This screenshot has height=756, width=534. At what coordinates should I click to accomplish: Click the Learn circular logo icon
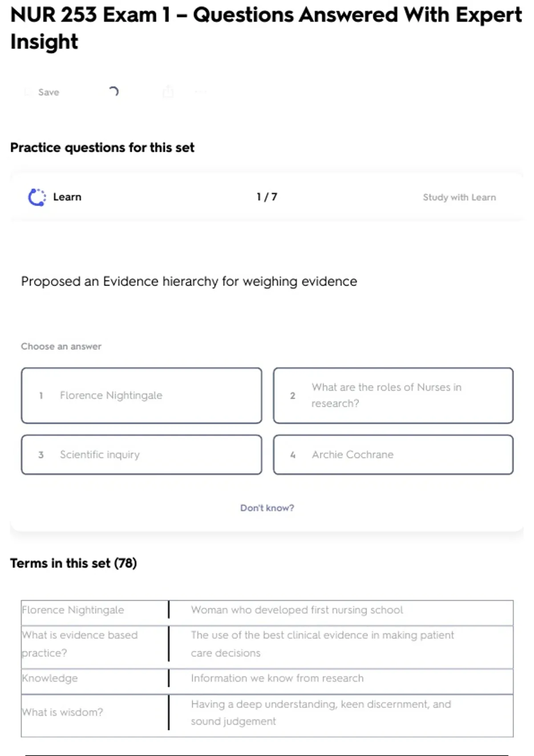37,197
